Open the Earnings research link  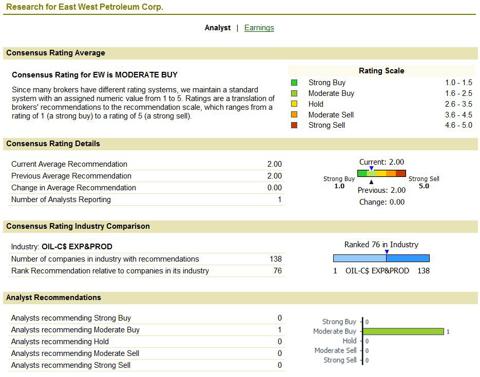tap(259, 28)
